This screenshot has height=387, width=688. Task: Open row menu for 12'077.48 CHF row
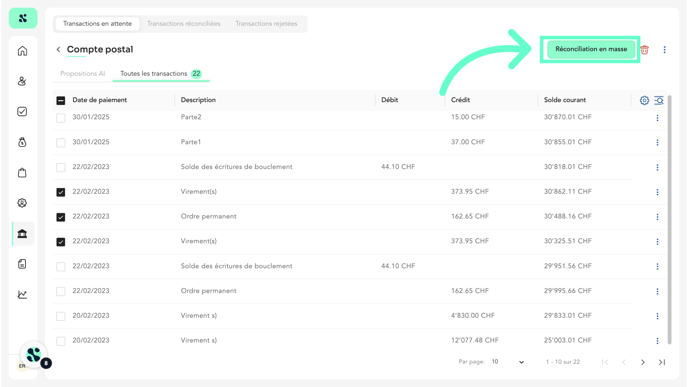tap(657, 341)
